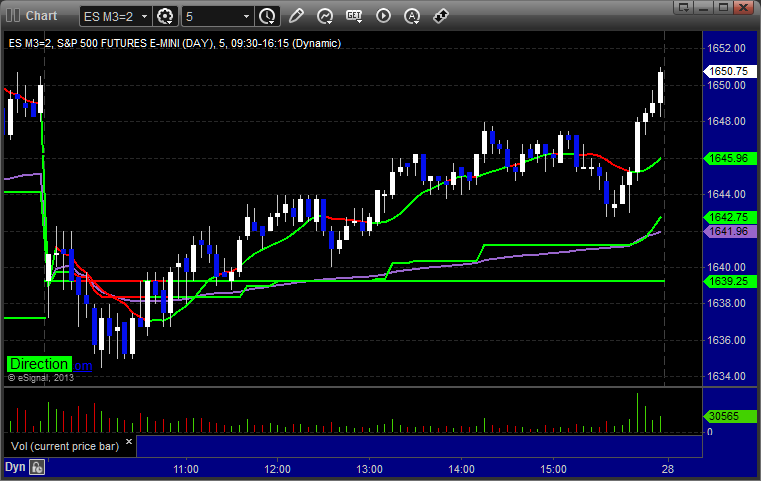The height and width of the screenshot is (481, 761).
Task: Select the Vol (current price bar) label
Action: 66,445
